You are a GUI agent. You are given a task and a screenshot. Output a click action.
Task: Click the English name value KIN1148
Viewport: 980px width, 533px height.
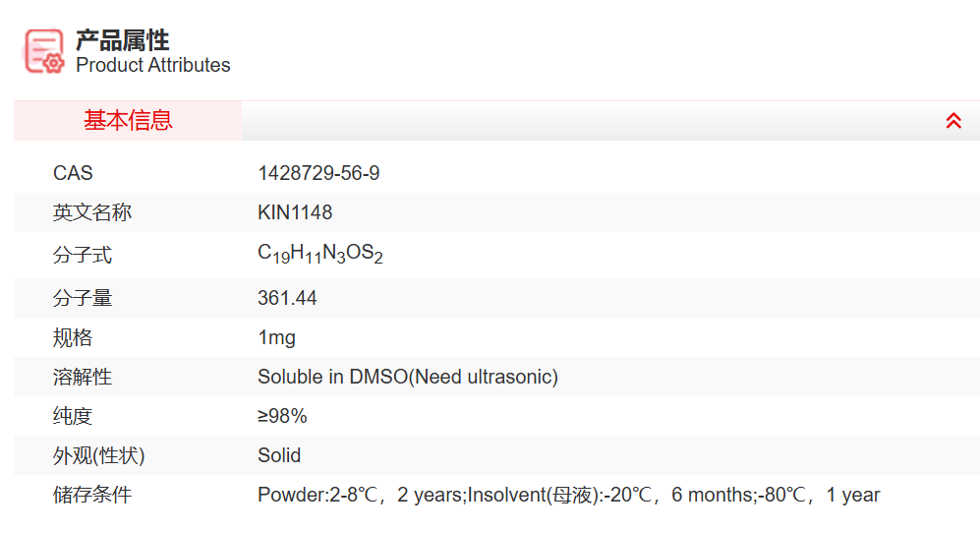[x=295, y=212]
